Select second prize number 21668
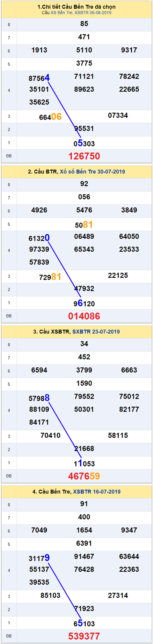 click(84, 449)
